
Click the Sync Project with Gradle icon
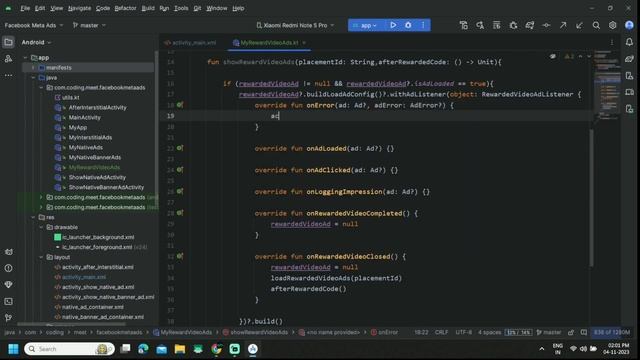pos(529,25)
